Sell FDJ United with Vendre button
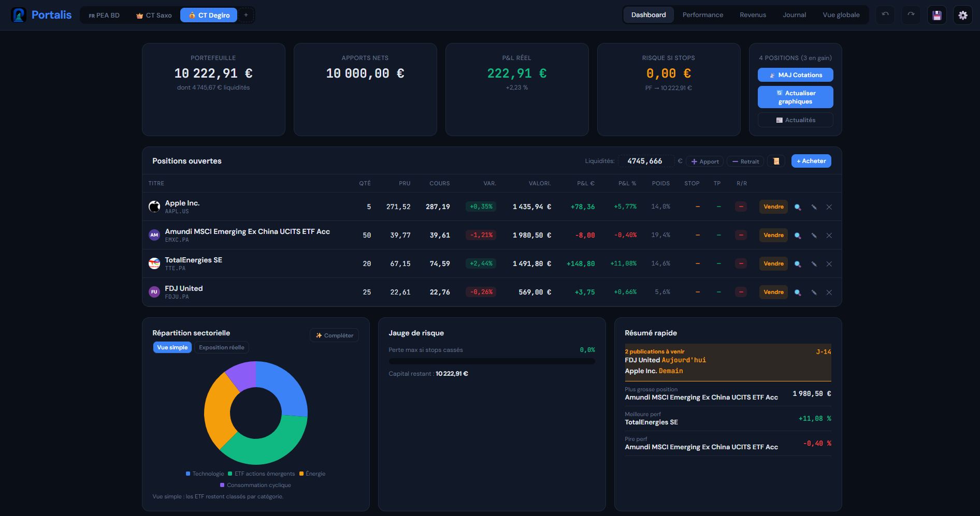980x516 pixels. pyautogui.click(x=773, y=292)
